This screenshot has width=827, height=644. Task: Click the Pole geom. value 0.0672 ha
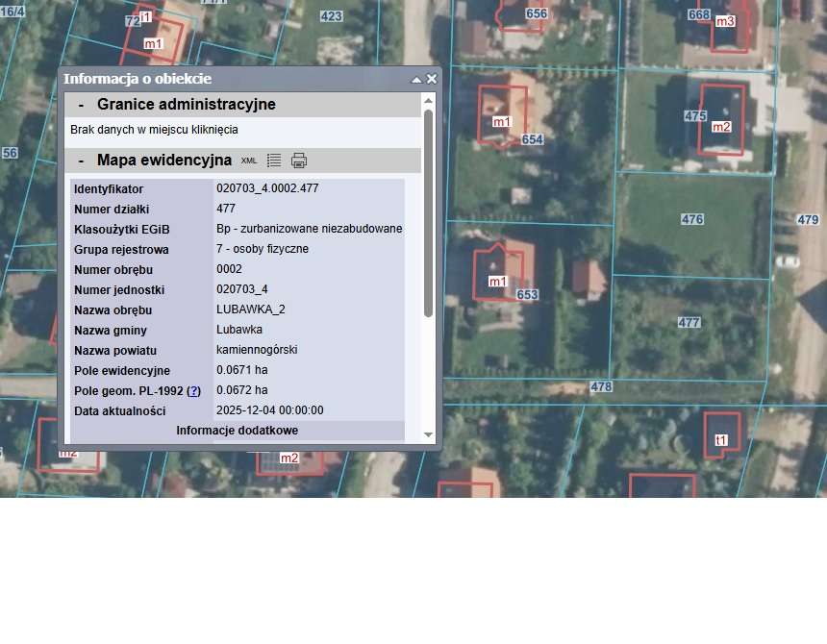pyautogui.click(x=242, y=390)
